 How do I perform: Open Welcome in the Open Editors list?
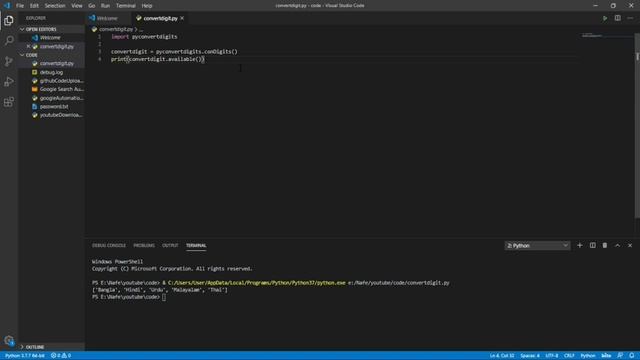(x=51, y=38)
